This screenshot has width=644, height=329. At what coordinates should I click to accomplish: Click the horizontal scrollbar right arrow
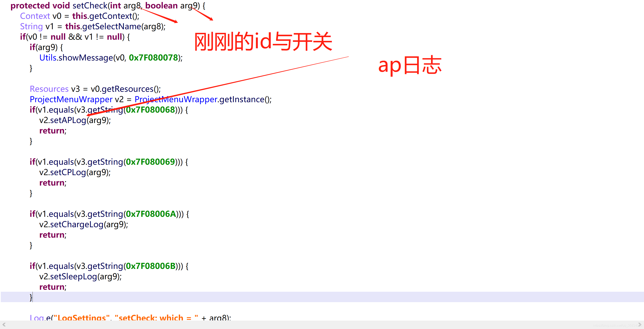pyautogui.click(x=640, y=325)
